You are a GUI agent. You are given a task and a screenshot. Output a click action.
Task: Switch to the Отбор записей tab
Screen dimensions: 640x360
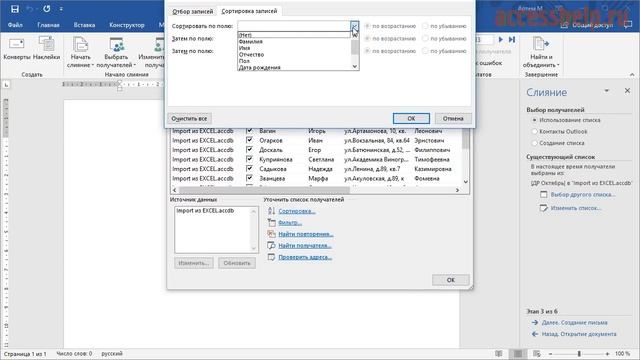point(193,11)
